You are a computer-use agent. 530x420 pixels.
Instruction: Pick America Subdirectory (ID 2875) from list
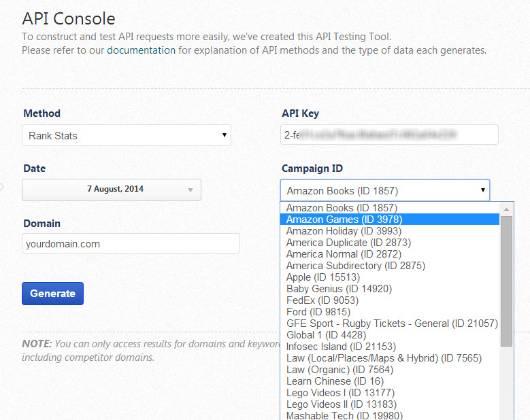pos(355,266)
